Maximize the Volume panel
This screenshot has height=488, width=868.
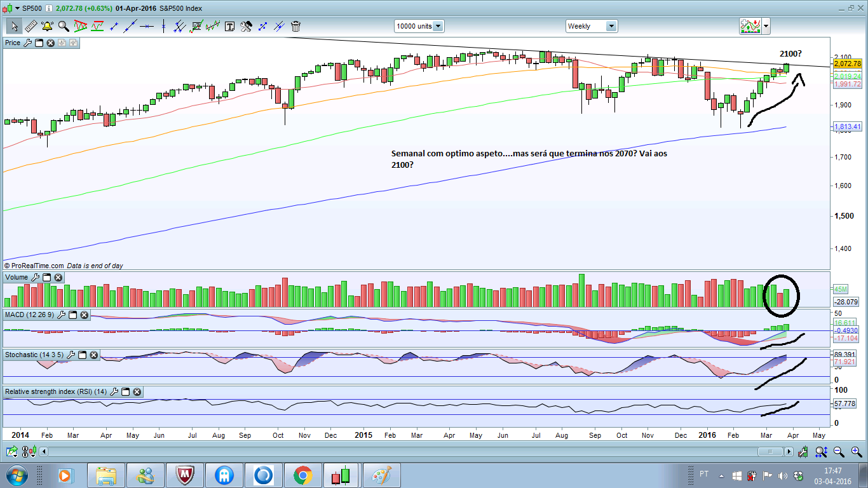click(46, 278)
